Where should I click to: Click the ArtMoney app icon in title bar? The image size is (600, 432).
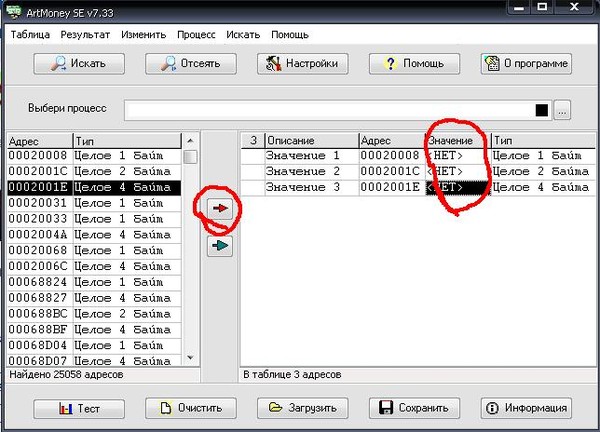13,11
